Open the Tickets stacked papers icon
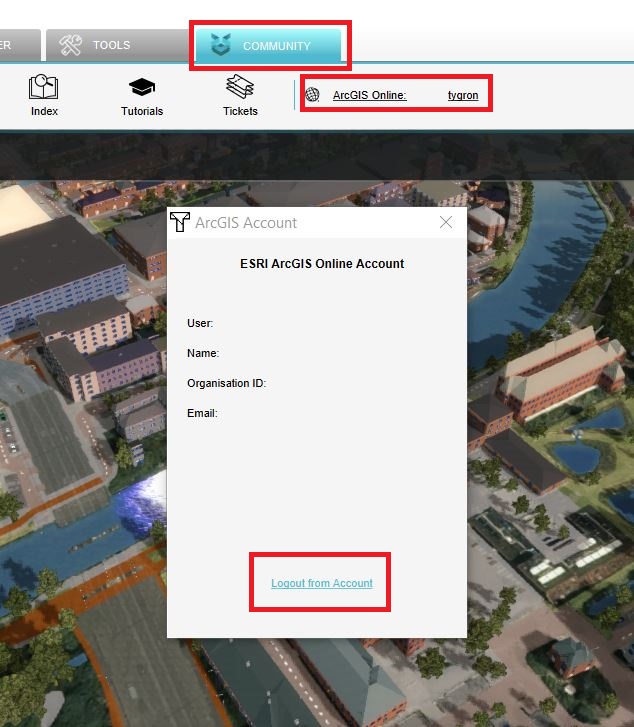Image resolution: width=634 pixels, height=727 pixels. pos(240,88)
